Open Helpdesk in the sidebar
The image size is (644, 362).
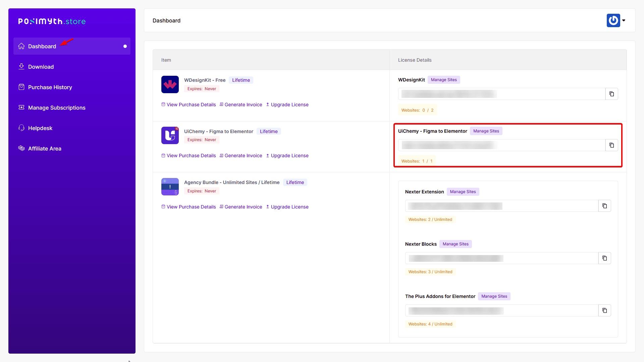(72, 128)
